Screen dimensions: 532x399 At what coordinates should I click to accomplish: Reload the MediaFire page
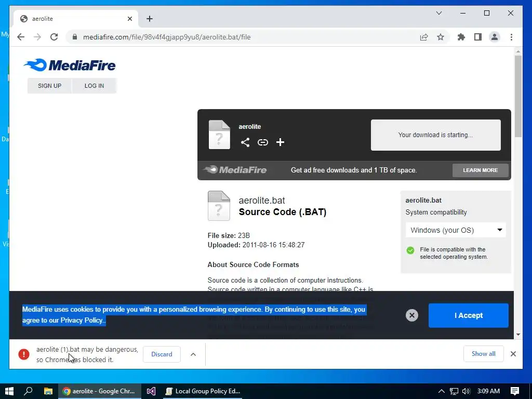coord(54,37)
